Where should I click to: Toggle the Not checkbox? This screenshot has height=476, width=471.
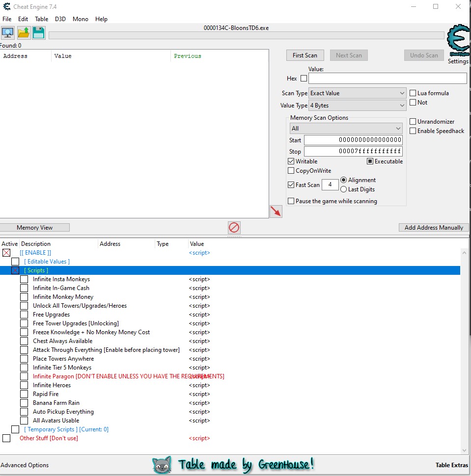(x=413, y=102)
